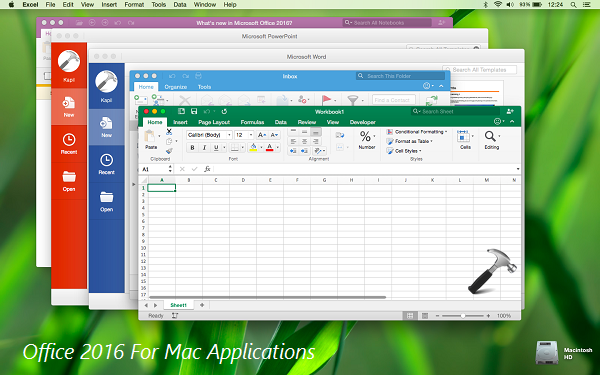Switch to the Page Layout ribbon tab
This screenshot has height=375, width=600.
click(214, 122)
